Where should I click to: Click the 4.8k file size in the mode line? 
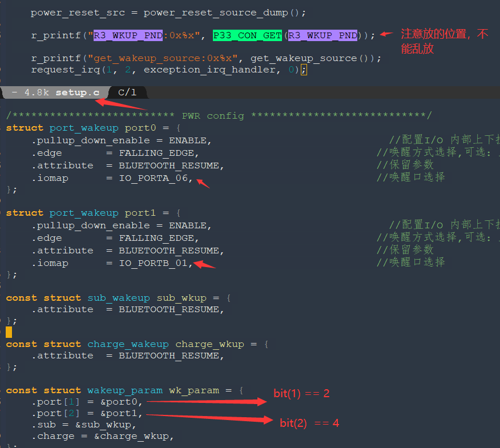37,92
